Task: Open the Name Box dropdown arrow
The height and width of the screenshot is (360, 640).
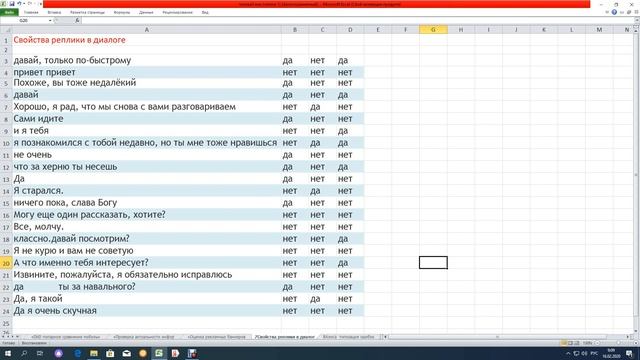Action: [x=50, y=20]
